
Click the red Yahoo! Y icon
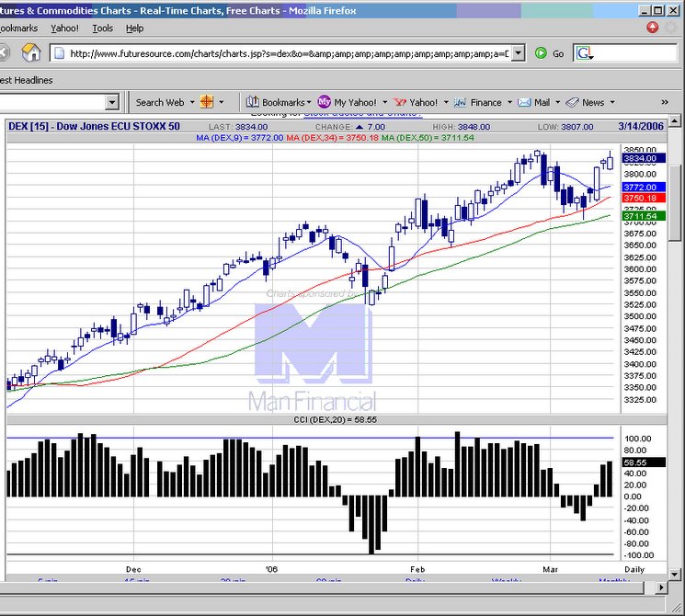[400, 102]
